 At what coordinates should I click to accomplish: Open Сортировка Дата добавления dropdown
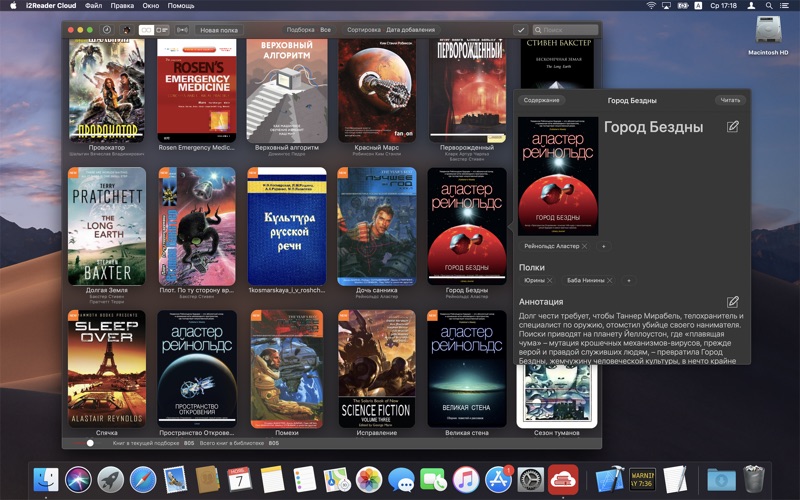[x=391, y=30]
